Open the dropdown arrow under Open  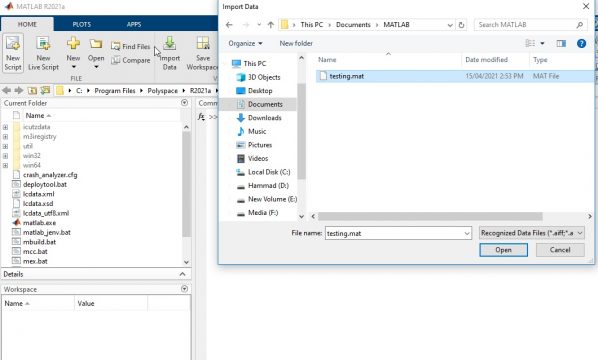click(x=96, y=67)
